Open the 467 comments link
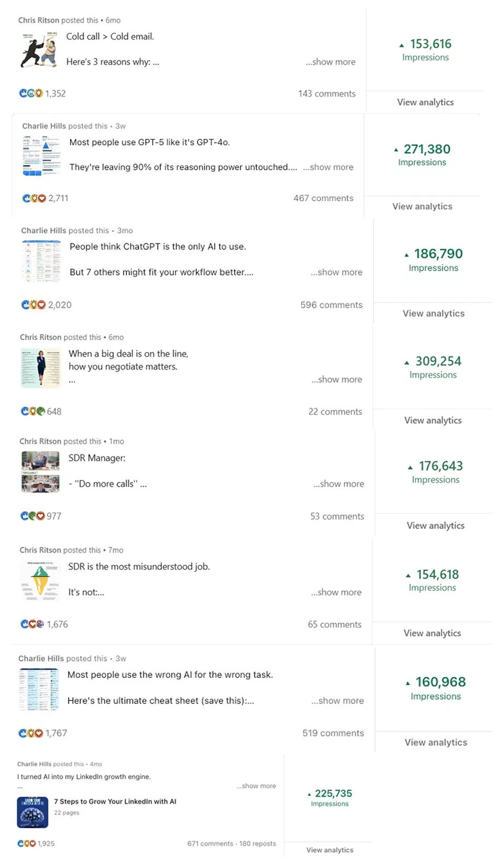Screen dimensions: 504x866 click(324, 198)
